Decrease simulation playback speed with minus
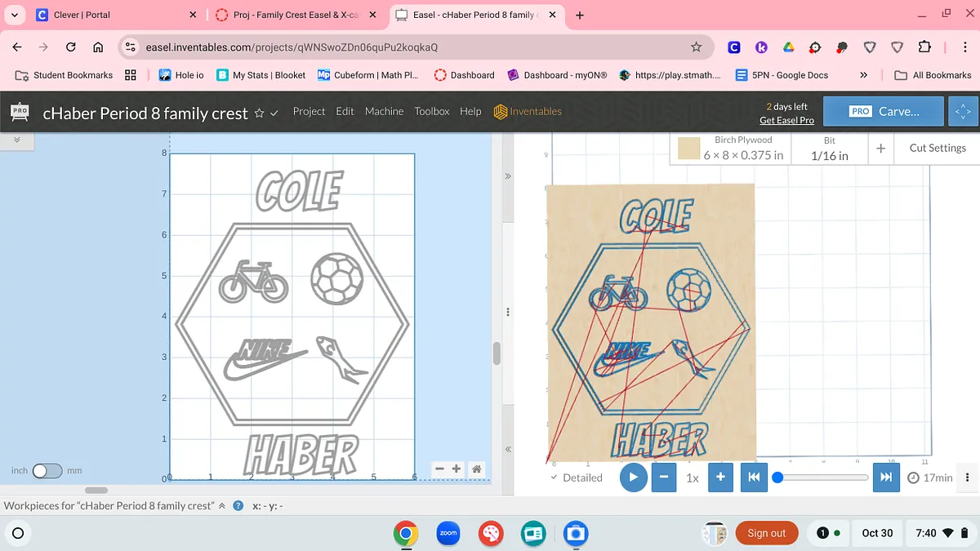This screenshot has height=551, width=980. click(663, 478)
